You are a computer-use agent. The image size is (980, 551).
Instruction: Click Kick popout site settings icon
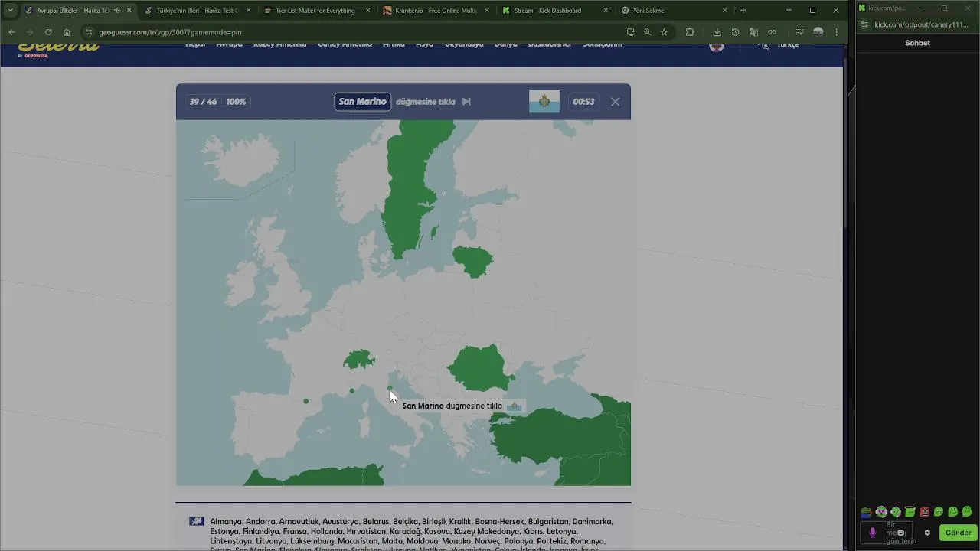pyautogui.click(x=864, y=24)
